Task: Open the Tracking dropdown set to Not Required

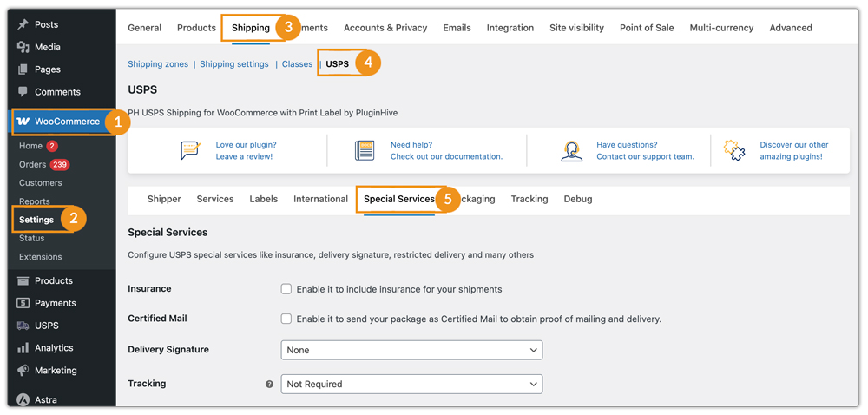Action: click(x=411, y=384)
